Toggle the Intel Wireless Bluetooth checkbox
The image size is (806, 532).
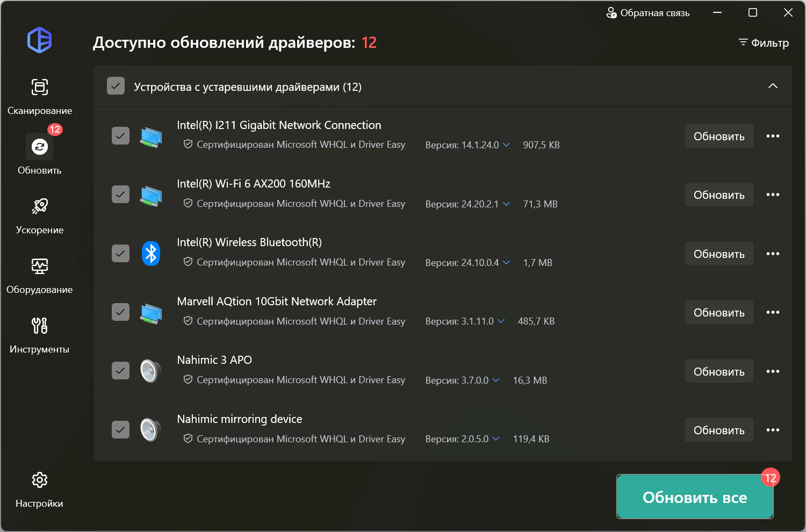click(120, 253)
